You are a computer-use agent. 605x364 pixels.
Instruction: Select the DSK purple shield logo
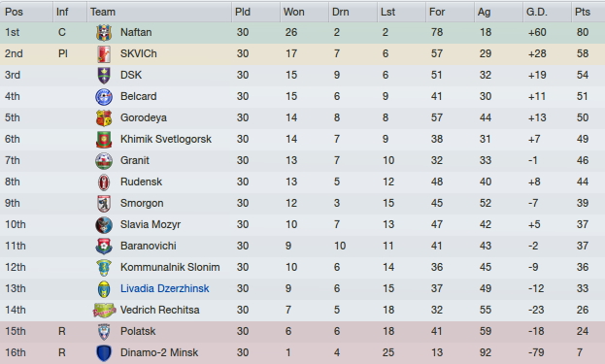pyautogui.click(x=104, y=76)
